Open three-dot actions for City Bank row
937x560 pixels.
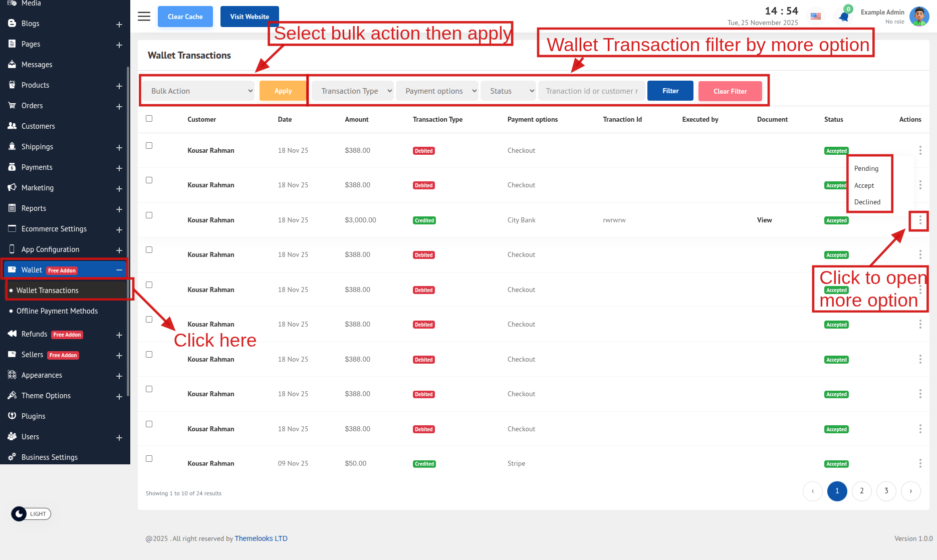coord(919,220)
